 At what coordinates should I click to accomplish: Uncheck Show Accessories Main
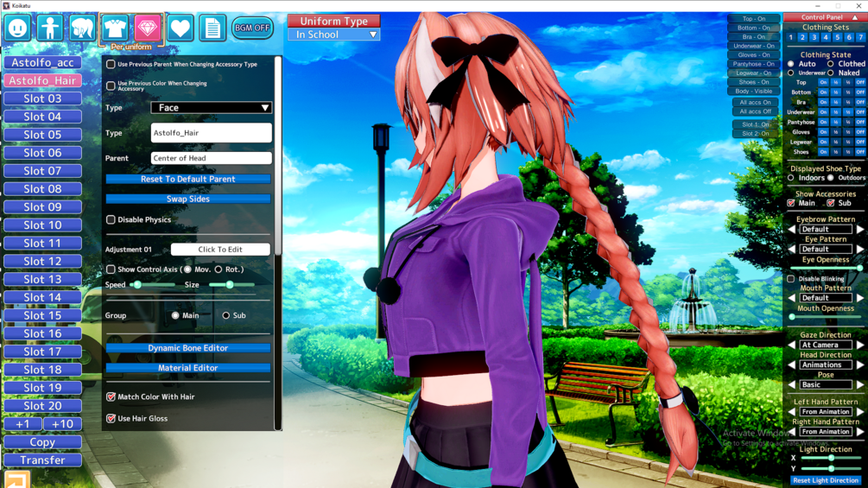[x=791, y=203]
